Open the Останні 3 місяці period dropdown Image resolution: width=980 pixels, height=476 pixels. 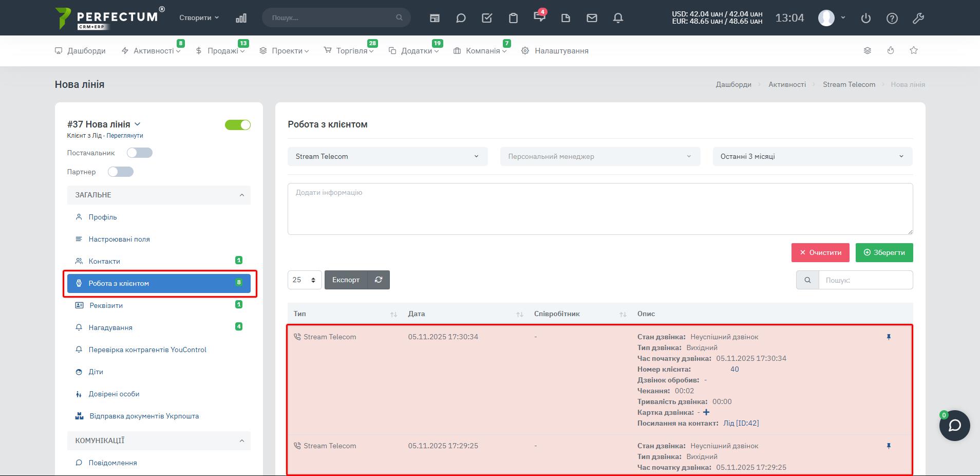(x=812, y=156)
